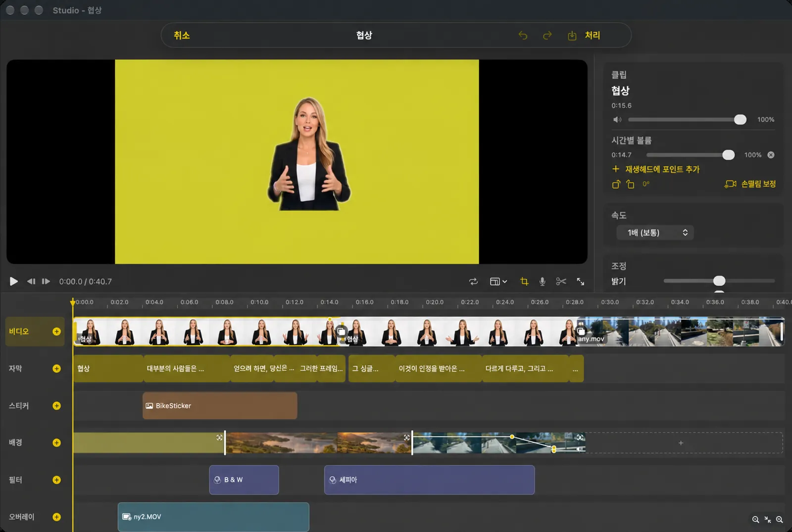Screen dimensions: 792x532
Task: Select subtitle '이것이 인정을 받아온 ...'
Action: pyautogui.click(x=438, y=369)
